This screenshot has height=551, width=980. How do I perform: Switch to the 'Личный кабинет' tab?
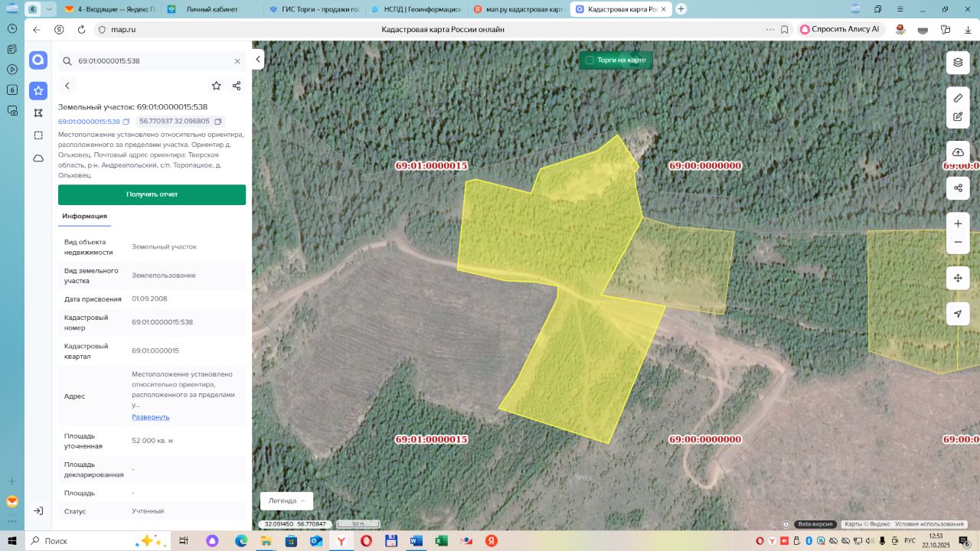211,9
